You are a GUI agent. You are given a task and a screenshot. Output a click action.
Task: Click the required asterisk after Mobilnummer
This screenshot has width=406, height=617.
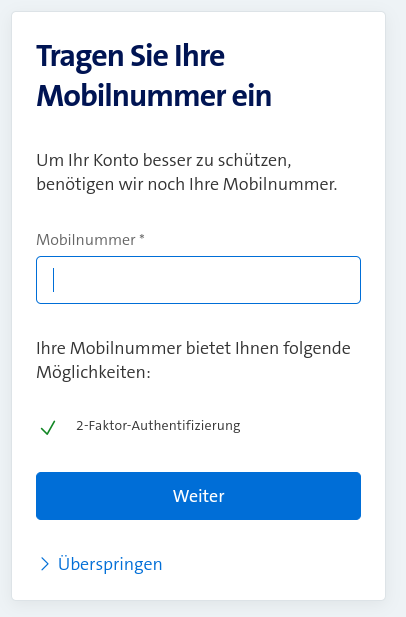pyautogui.click(x=142, y=237)
